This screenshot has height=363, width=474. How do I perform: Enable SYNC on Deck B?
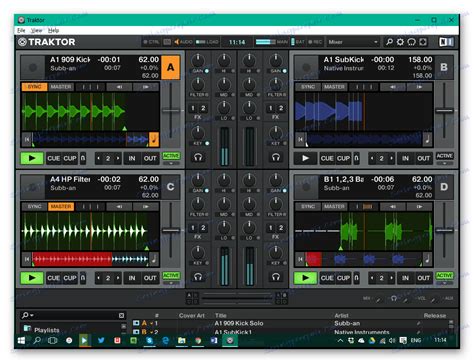coord(308,87)
